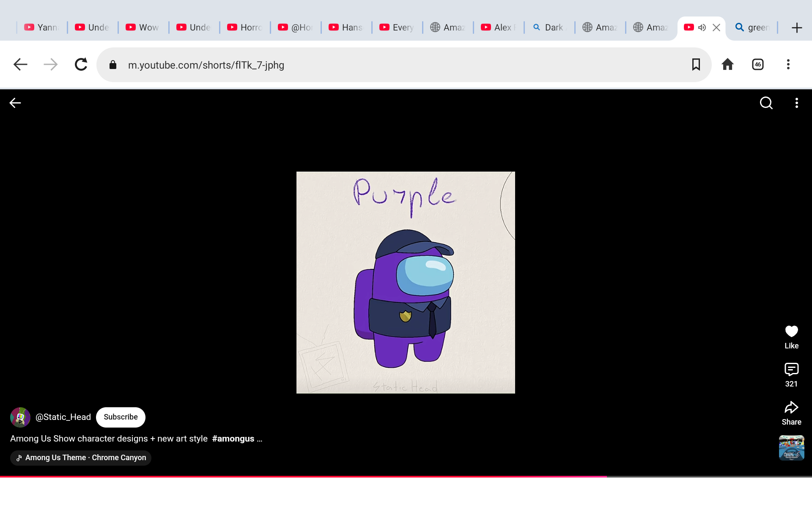Open the Shorts player options menu
This screenshot has height=508, width=812.
pyautogui.click(x=797, y=103)
